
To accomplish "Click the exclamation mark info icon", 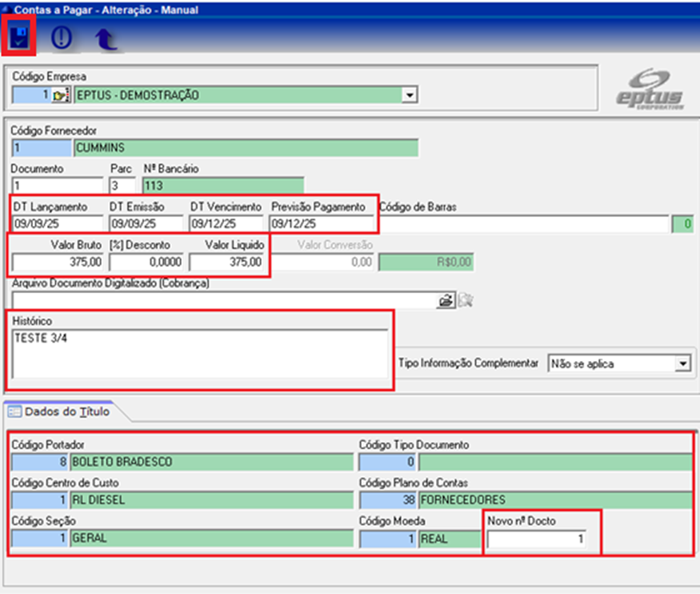I will (x=62, y=38).
